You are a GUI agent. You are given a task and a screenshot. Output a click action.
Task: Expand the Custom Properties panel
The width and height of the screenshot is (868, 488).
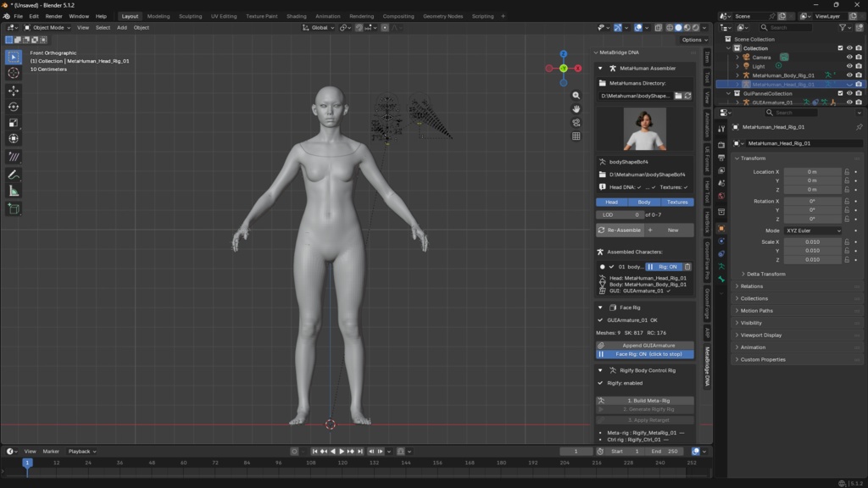click(762, 359)
